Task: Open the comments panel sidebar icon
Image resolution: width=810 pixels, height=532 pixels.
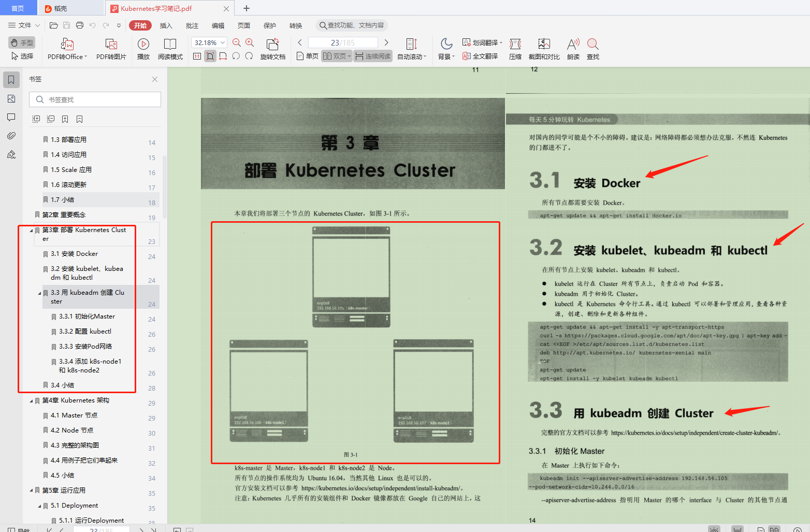Action: (x=11, y=117)
